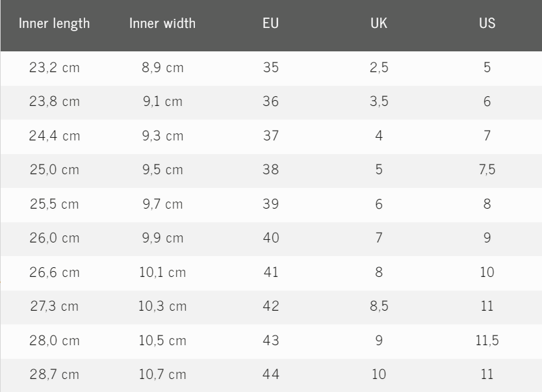This screenshot has width=542, height=392.
Task: Select EU size 36 cell
Action: point(271,102)
